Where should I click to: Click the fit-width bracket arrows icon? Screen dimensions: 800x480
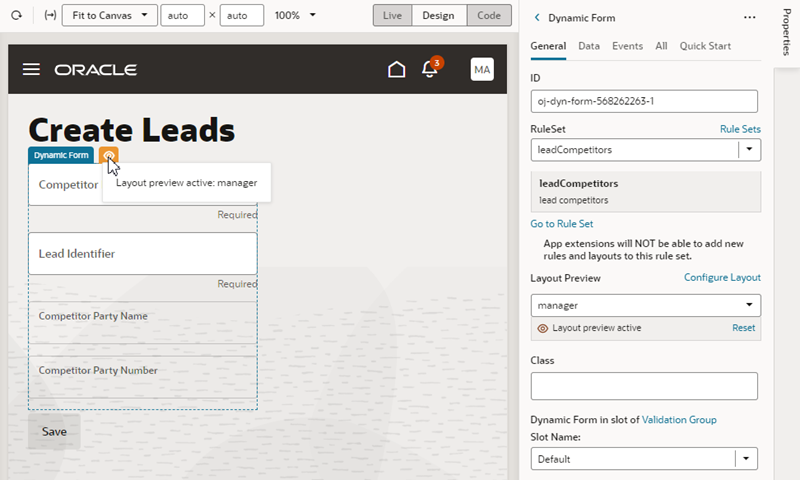pyautogui.click(x=50, y=15)
